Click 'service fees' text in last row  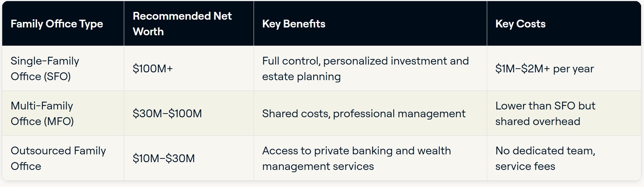[x=525, y=166]
